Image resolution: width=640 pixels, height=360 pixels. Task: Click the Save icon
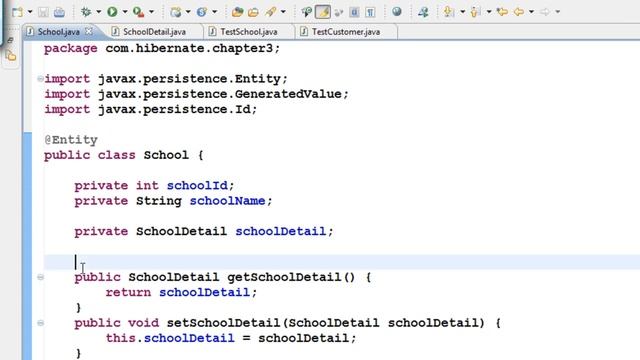(43, 12)
